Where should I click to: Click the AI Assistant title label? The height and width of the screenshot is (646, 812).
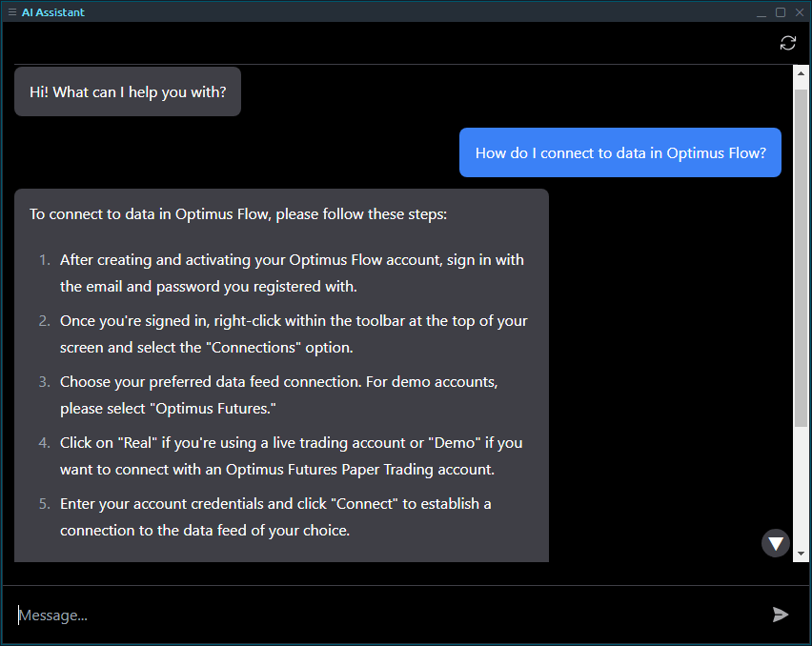(53, 11)
